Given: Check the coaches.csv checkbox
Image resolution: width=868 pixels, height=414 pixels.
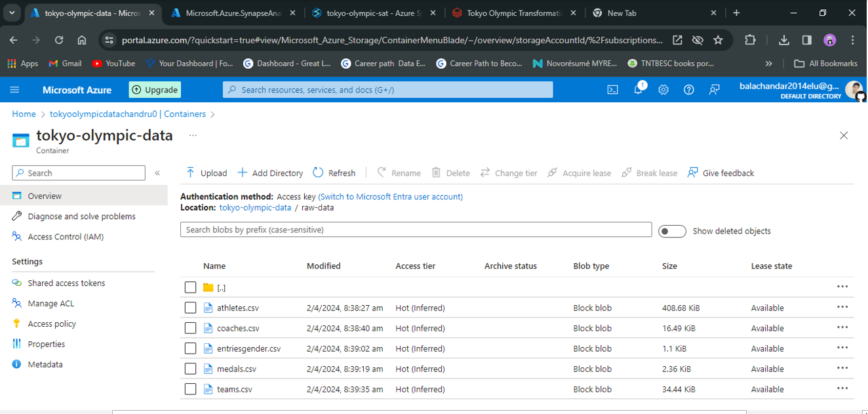Looking at the screenshot, I should [190, 328].
